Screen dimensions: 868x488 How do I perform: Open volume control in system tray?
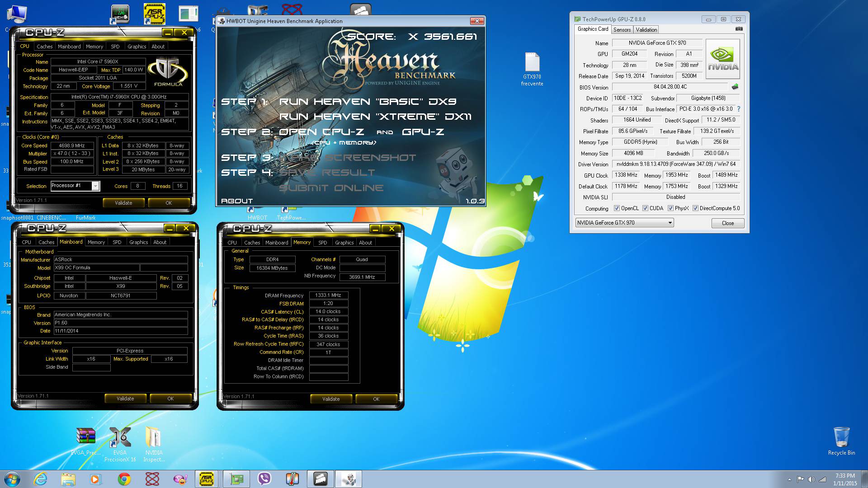tap(811, 479)
